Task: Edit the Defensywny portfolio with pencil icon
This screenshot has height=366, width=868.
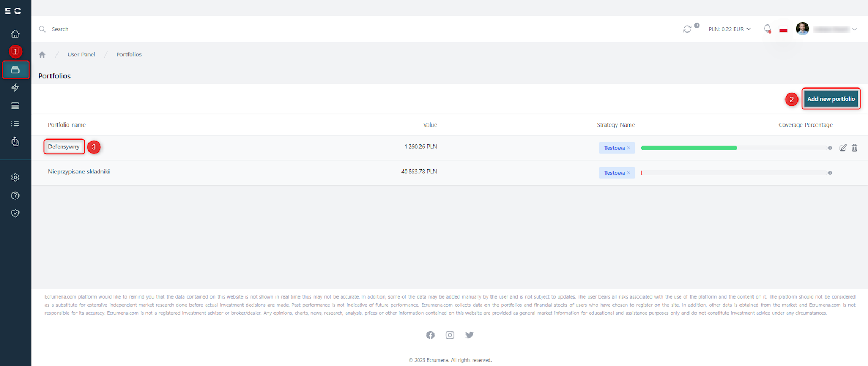Action: (x=843, y=148)
